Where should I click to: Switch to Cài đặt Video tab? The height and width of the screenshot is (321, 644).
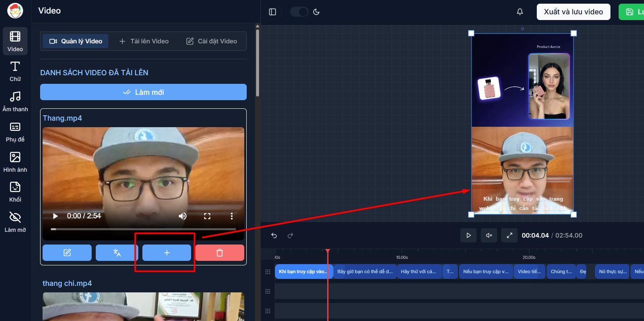(x=212, y=41)
